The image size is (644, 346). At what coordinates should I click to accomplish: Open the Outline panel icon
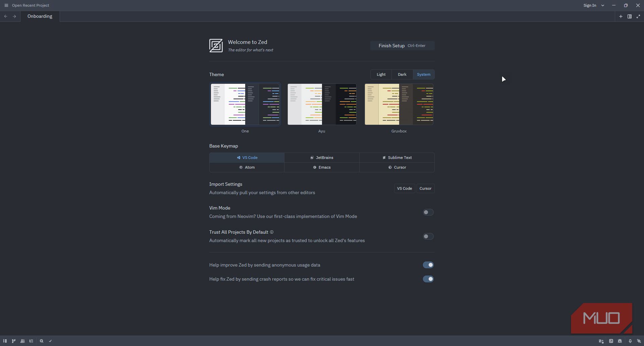coord(31,341)
